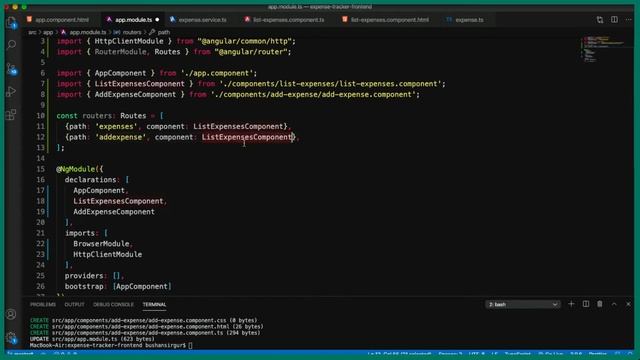Open the Manage gear menu

(11, 338)
